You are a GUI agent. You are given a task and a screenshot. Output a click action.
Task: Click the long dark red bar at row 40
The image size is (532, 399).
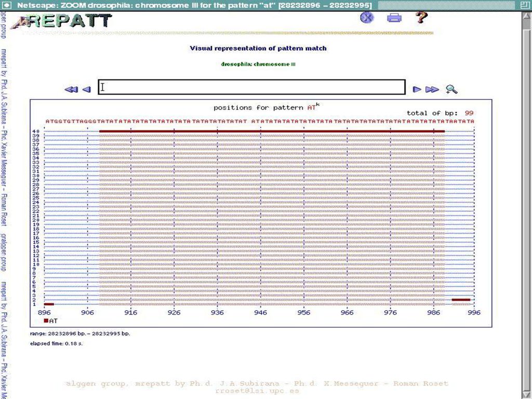[x=272, y=131]
